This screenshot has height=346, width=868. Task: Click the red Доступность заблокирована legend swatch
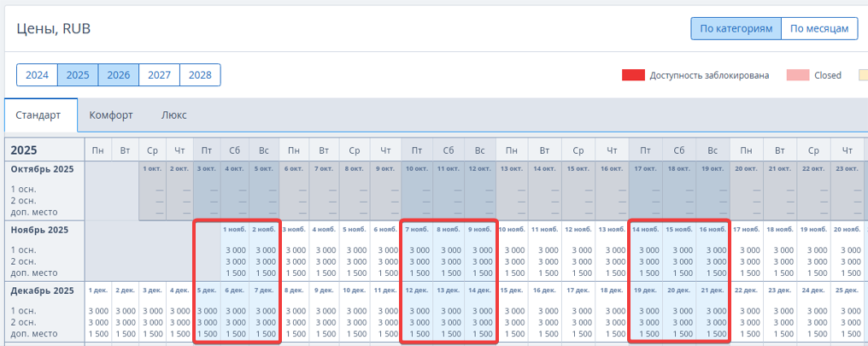(633, 75)
